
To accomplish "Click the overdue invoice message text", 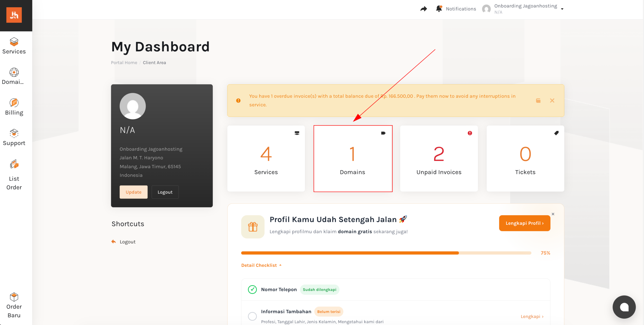I will coord(382,100).
